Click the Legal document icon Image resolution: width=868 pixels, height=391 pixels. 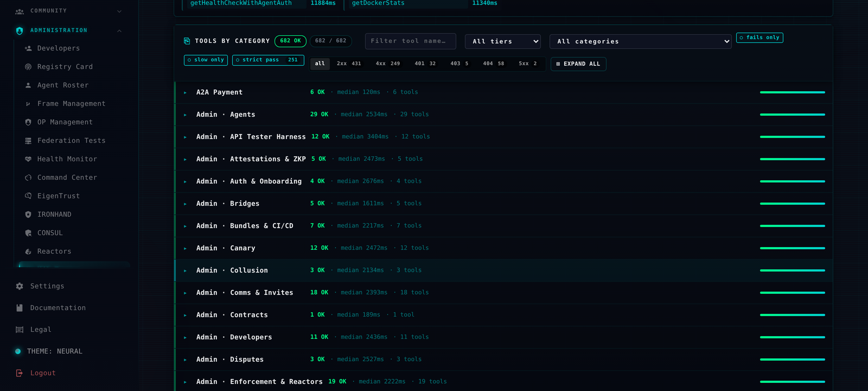pos(20,330)
